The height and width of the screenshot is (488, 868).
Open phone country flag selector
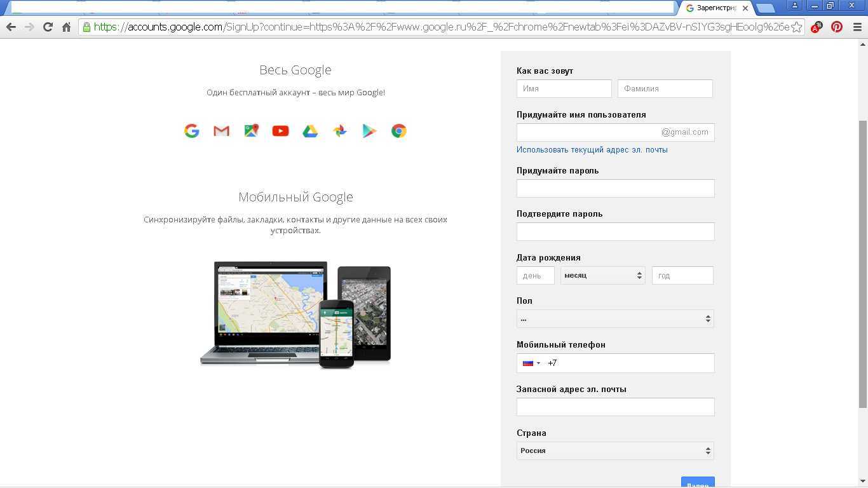click(x=531, y=363)
